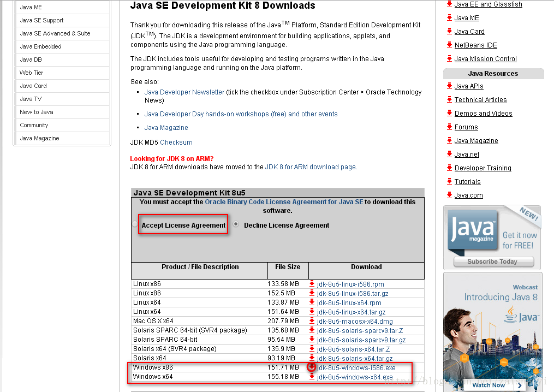
Task: Open Oracle Binary Code License Agreement link
Action: (284, 202)
